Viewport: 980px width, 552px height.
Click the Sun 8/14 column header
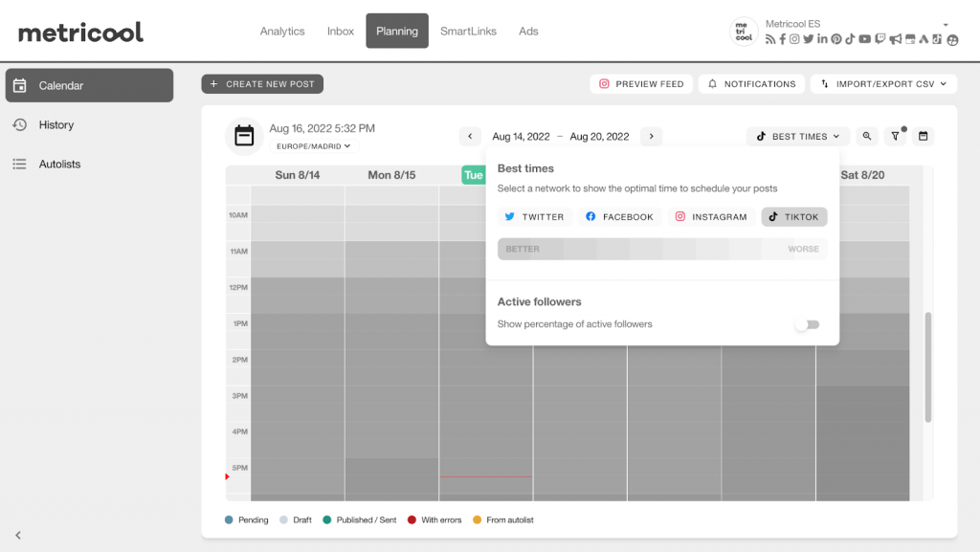[298, 175]
